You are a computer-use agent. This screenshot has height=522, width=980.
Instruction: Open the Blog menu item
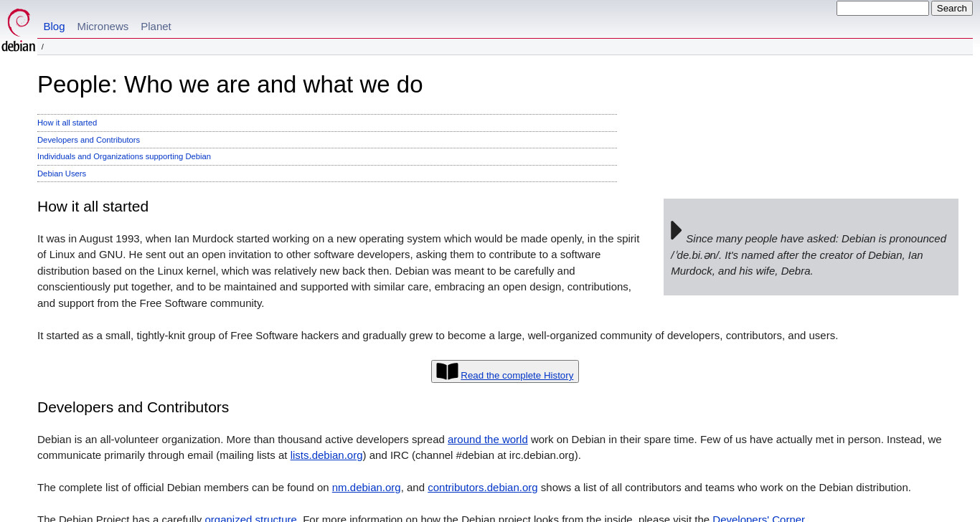[54, 27]
